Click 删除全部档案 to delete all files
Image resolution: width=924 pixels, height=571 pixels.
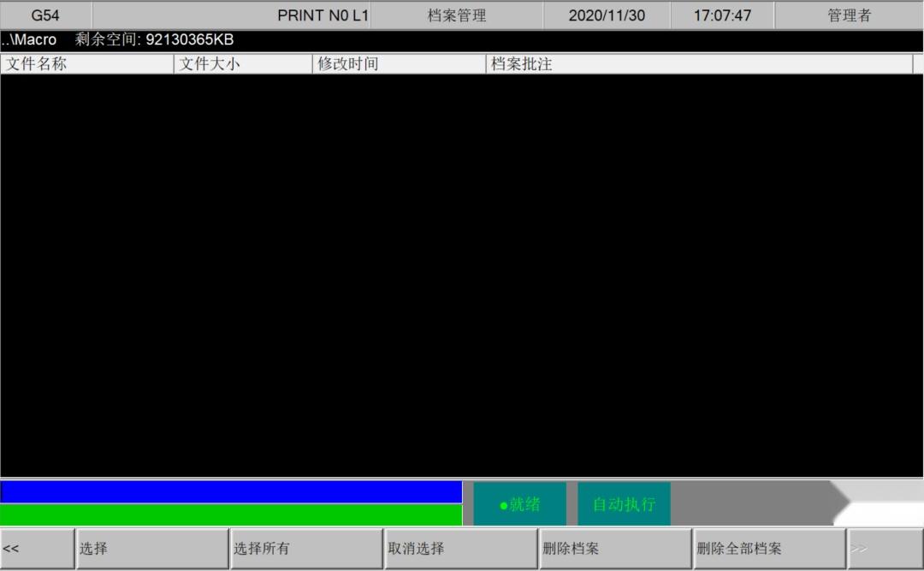pyautogui.click(x=770, y=549)
